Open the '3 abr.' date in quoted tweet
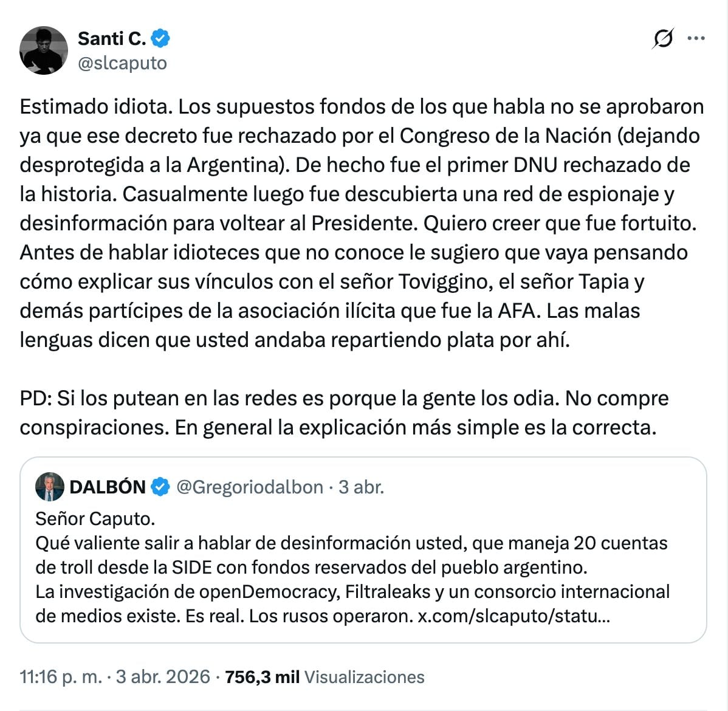Image resolution: width=728 pixels, height=711 pixels. pyautogui.click(x=362, y=487)
